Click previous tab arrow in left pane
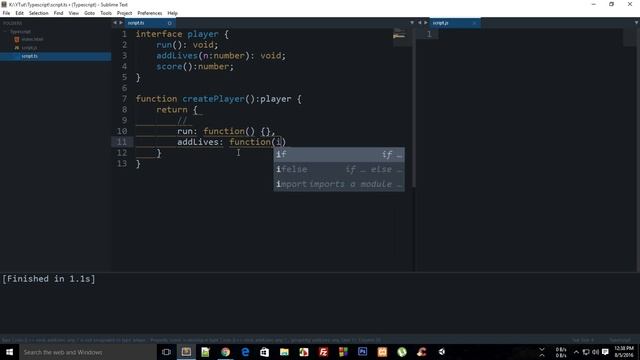This screenshot has width=640, height=360. tap(115, 23)
